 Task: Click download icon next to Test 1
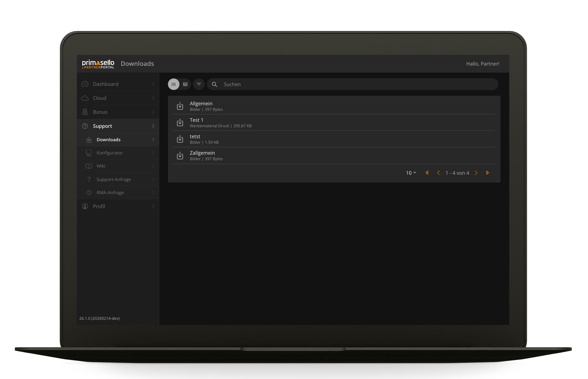(x=180, y=123)
